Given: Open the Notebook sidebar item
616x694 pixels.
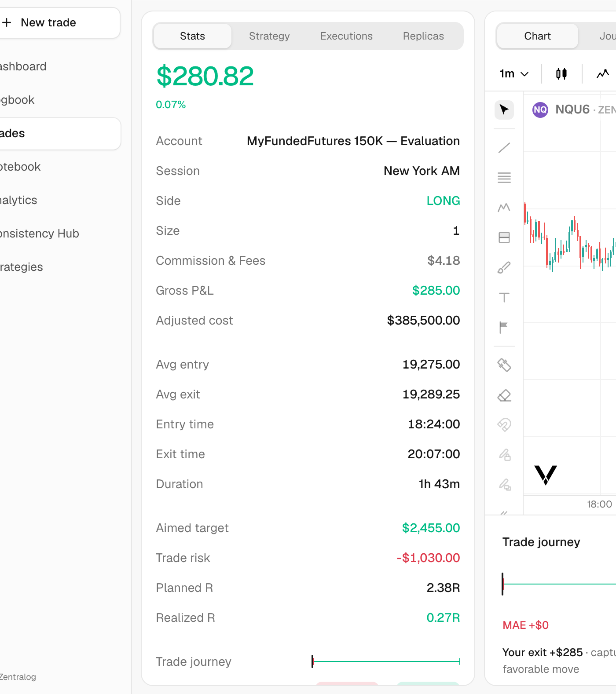Looking at the screenshot, I should pos(20,167).
